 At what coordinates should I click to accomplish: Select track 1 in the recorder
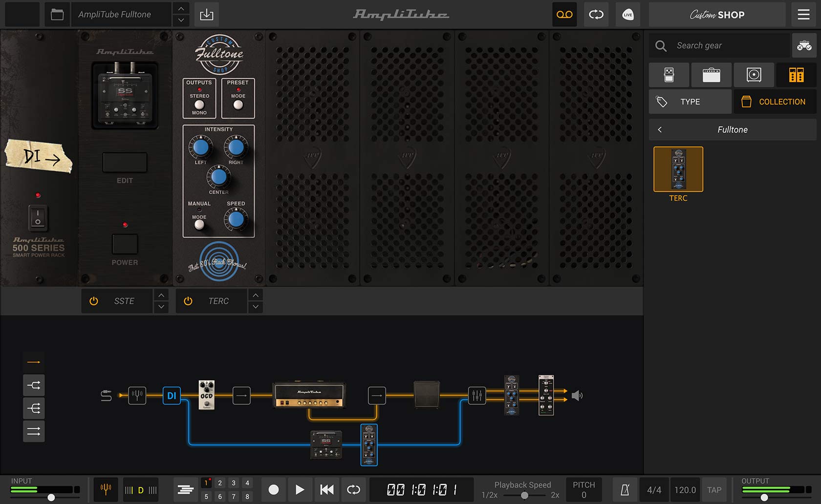point(206,483)
